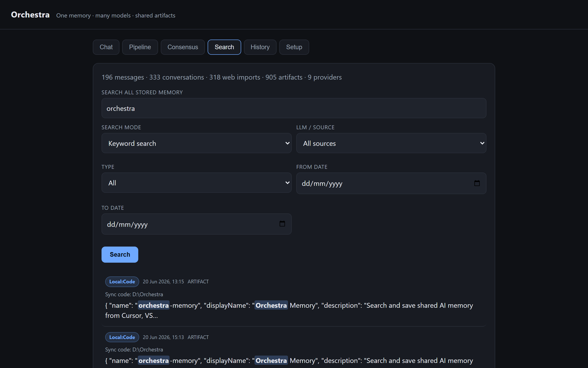This screenshot has height=368, width=588.
Task: Click timestamp 20 Jun 2026, 15:13
Action: (163, 337)
